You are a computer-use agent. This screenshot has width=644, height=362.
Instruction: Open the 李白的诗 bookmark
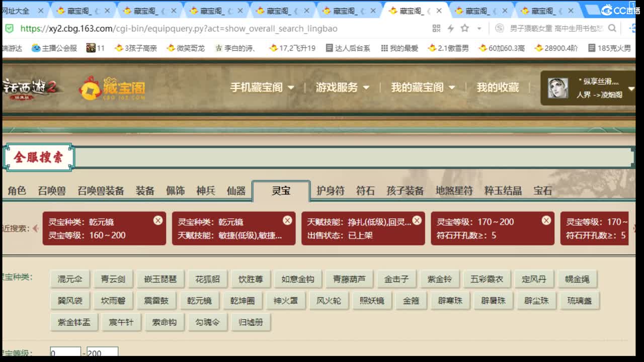coord(236,48)
